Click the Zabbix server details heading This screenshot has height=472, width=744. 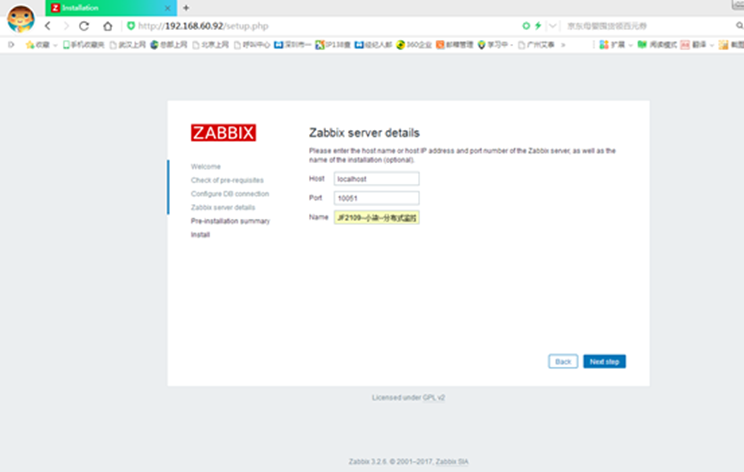coord(364,133)
